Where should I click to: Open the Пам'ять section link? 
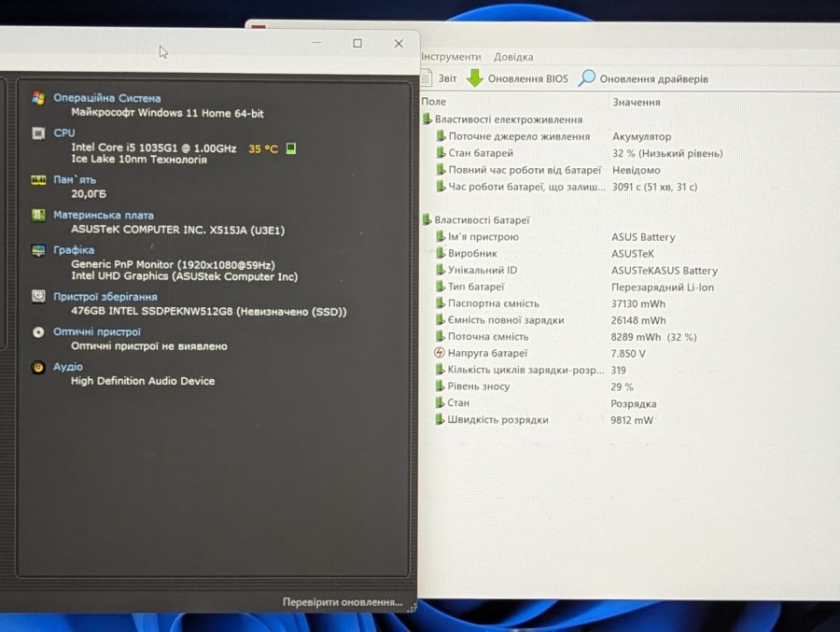point(75,179)
